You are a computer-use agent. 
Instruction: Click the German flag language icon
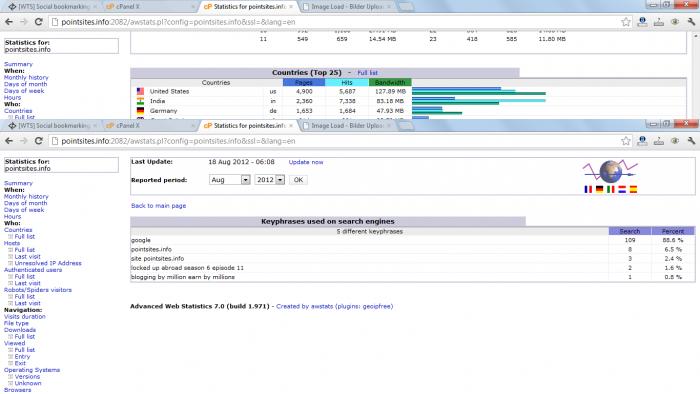599,189
